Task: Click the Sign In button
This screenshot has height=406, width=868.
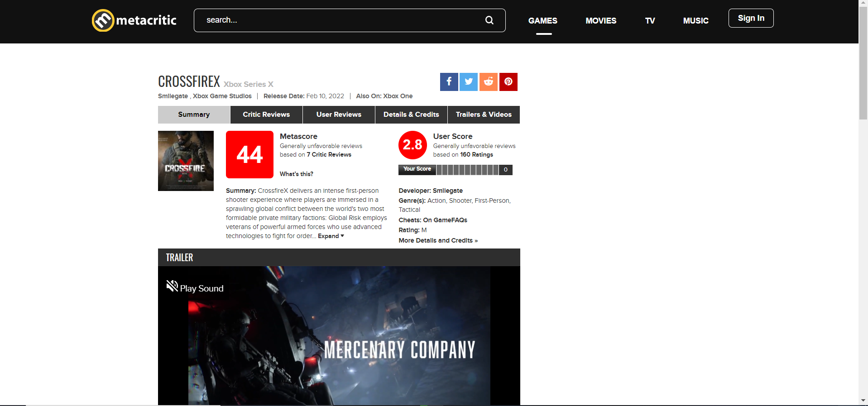Action: tap(751, 18)
